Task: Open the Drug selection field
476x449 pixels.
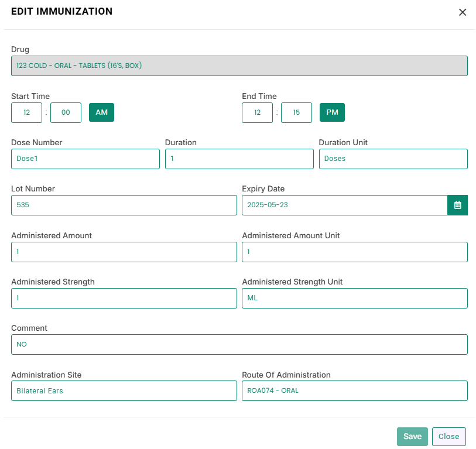Action: (x=239, y=66)
